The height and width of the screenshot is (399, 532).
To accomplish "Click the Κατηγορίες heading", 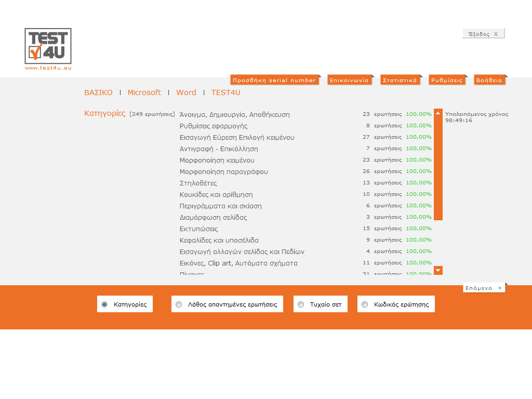I will tap(104, 113).
